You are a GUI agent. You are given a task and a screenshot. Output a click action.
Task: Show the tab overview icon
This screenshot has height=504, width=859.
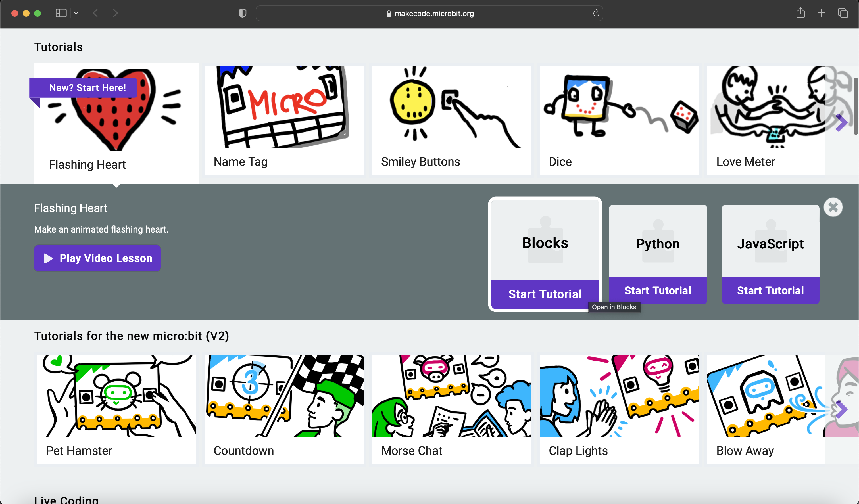click(843, 13)
